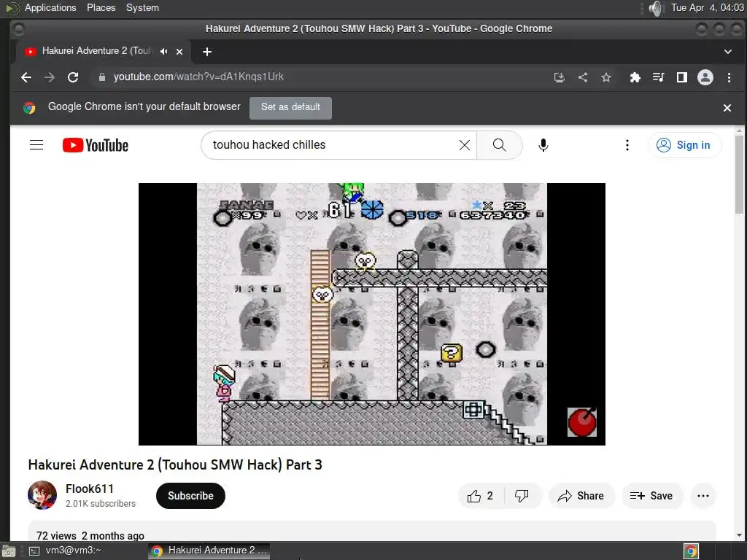Open the Applications menu

[50, 7]
